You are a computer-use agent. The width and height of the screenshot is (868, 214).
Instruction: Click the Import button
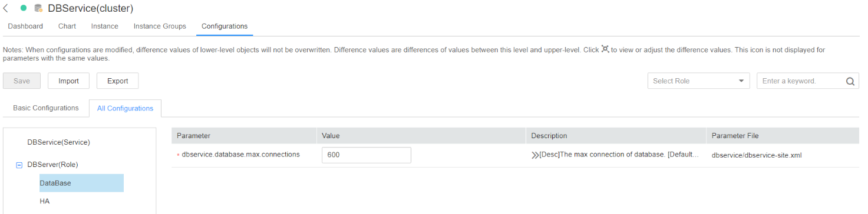(x=68, y=81)
